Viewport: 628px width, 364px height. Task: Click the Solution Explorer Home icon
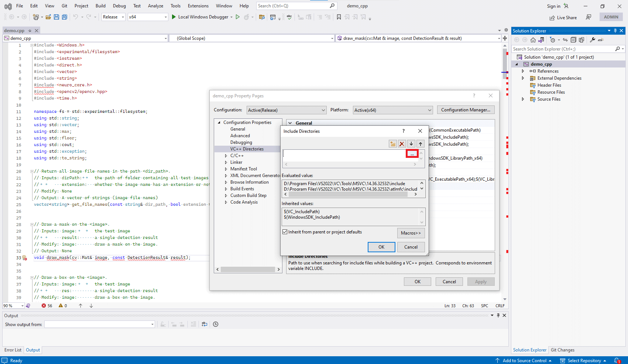(x=533, y=40)
